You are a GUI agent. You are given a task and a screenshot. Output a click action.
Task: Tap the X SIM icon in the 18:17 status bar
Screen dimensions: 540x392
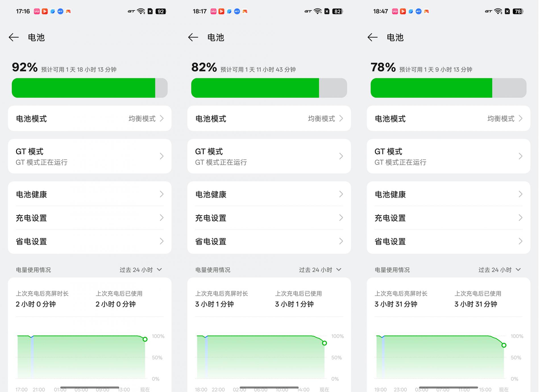click(x=327, y=11)
